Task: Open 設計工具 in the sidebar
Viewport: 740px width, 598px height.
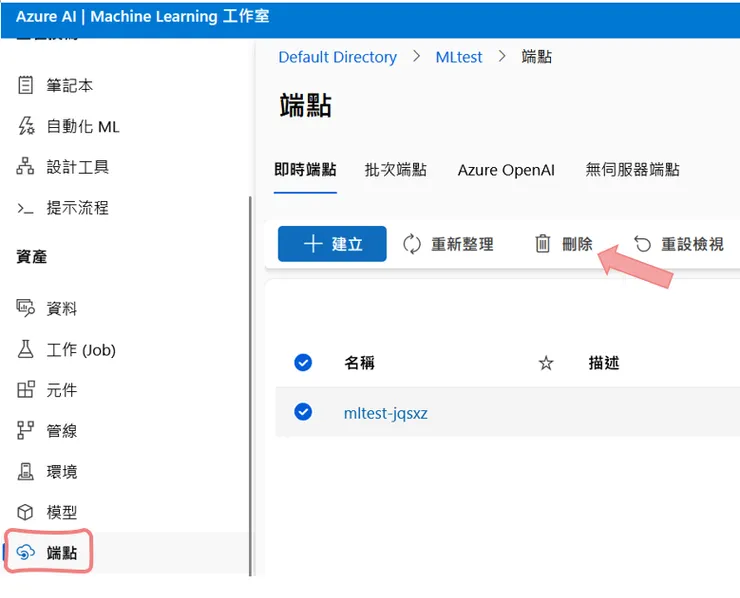Action: coord(77,167)
